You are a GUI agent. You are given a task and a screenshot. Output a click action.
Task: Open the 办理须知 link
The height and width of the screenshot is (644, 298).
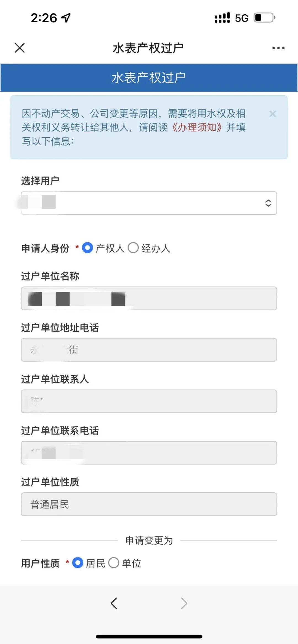(x=197, y=128)
